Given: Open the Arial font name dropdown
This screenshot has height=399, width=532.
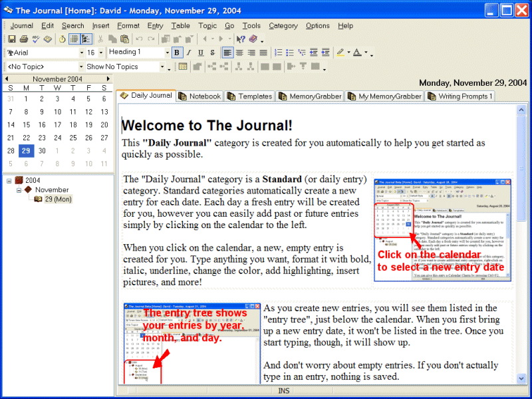Looking at the screenshot, I should coord(80,53).
